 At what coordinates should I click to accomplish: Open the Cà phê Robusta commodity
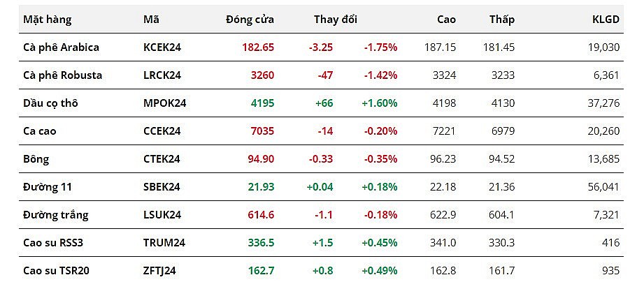tap(63, 75)
